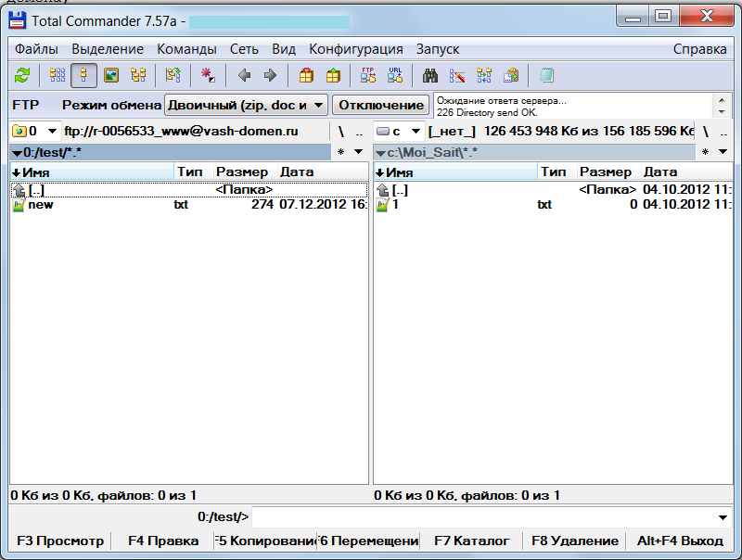Open the Notepad icon in toolbar
The width and height of the screenshot is (742, 560).
(546, 75)
